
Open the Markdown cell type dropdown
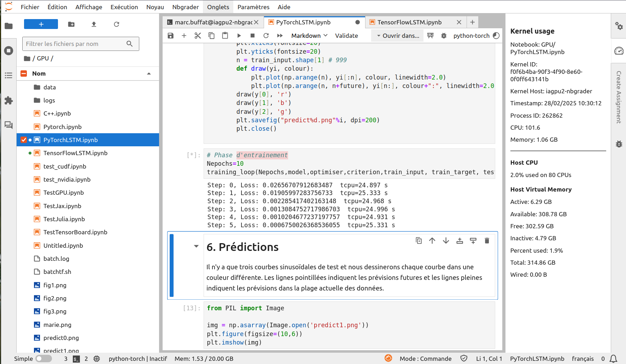tap(309, 36)
